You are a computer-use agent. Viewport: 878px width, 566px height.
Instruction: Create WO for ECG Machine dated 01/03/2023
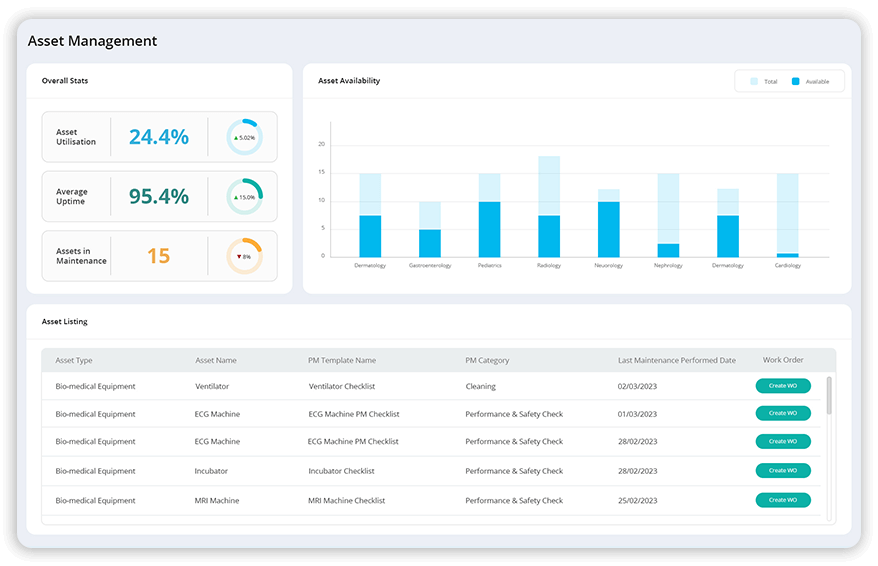(783, 413)
